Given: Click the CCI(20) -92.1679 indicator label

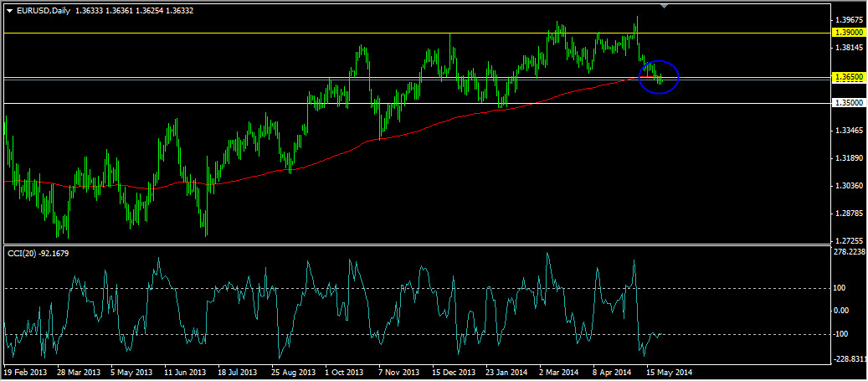Looking at the screenshot, I should click(x=39, y=253).
